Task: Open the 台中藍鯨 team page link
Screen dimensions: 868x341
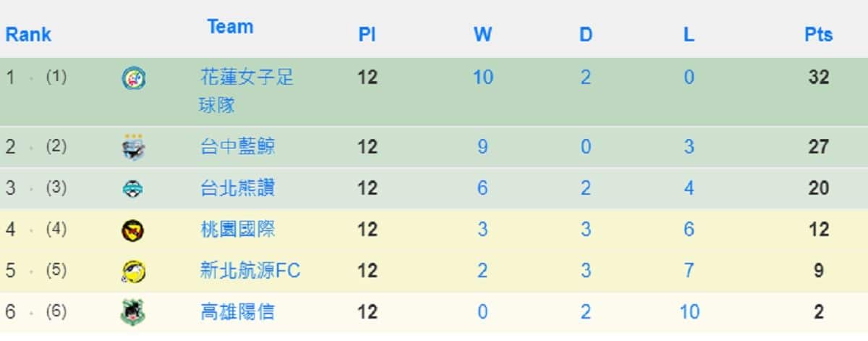Action: point(237,147)
